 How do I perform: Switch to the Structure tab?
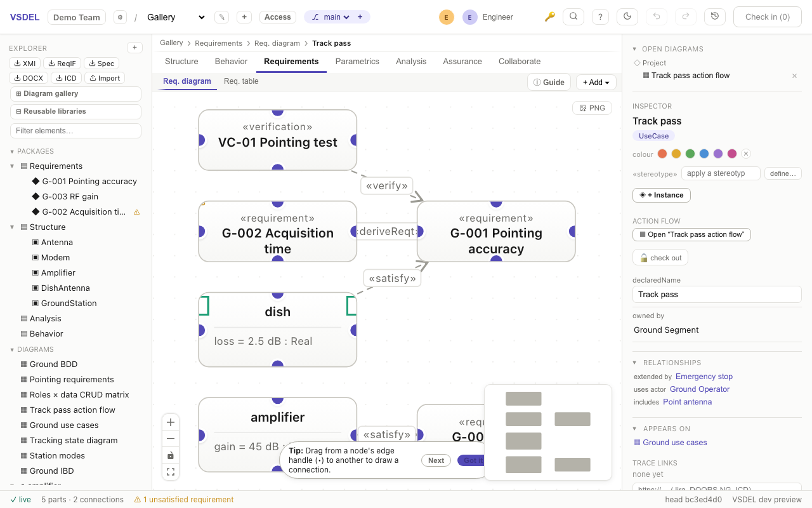tap(181, 62)
